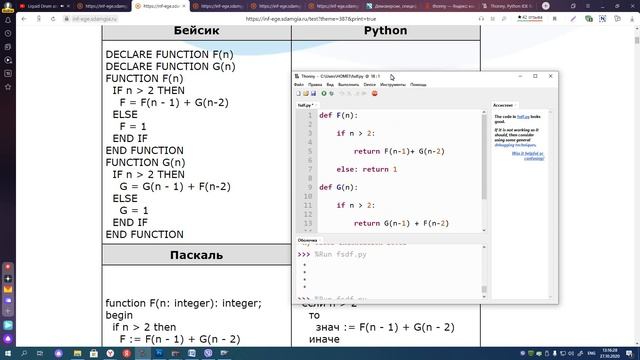Click the Бейсик column header on the page
This screenshot has height=360, width=640.
click(196, 31)
